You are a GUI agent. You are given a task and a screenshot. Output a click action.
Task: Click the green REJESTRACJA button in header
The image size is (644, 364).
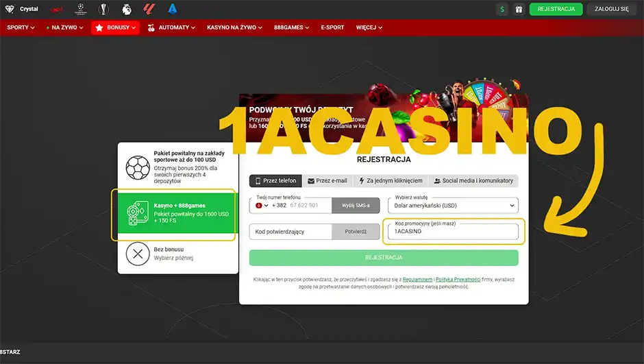556,9
